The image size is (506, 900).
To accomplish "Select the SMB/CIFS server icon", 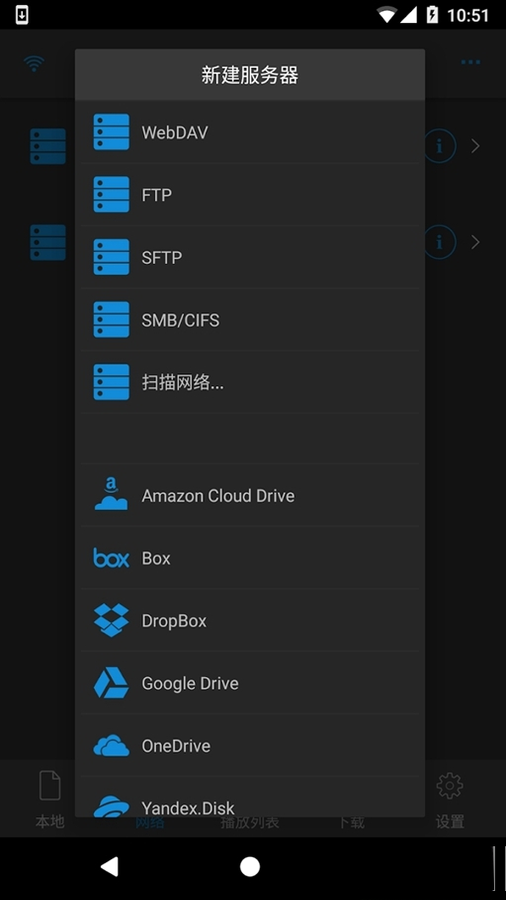I will 111,320.
